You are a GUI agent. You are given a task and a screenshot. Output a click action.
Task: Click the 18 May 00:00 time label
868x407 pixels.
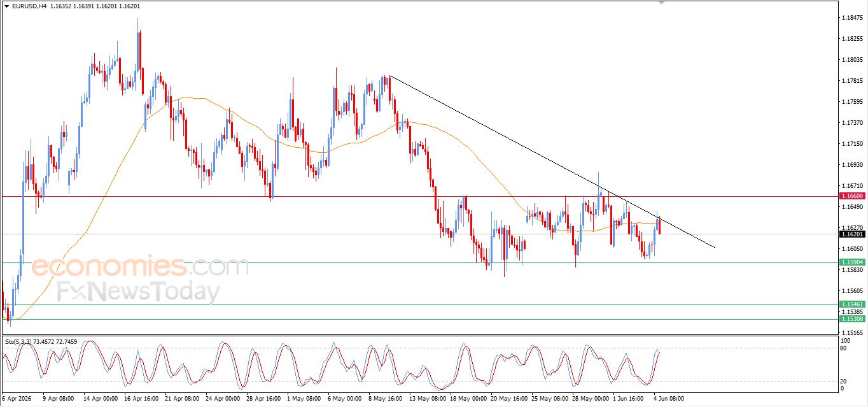pos(469,399)
